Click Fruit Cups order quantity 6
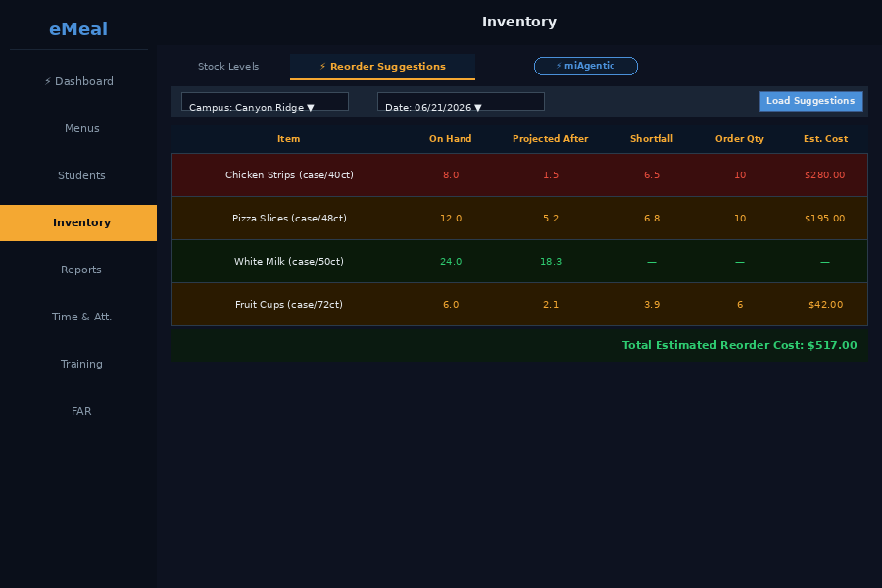 [740, 305]
